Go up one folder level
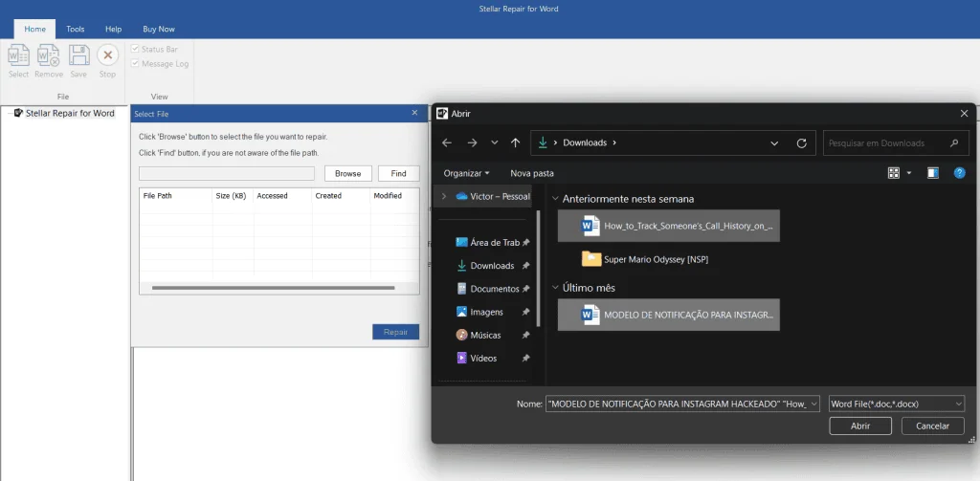This screenshot has width=980, height=481. pyautogui.click(x=515, y=143)
